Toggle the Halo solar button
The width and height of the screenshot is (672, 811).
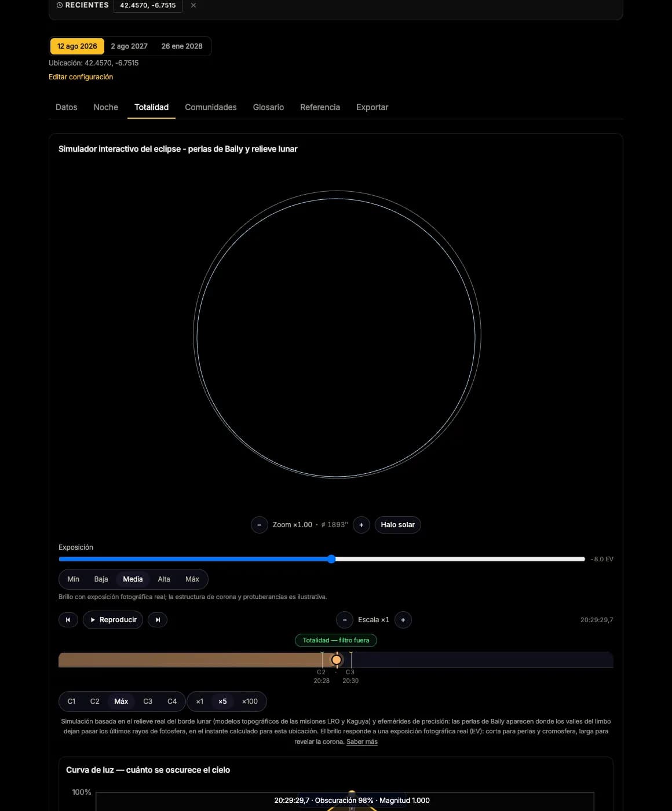pos(397,525)
